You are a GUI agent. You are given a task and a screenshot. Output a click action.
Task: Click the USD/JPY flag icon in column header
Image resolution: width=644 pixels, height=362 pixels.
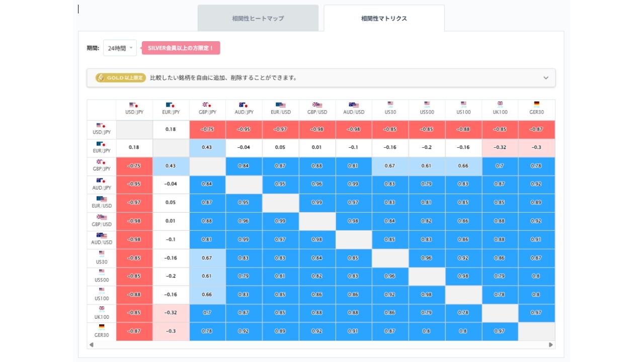[134, 105]
